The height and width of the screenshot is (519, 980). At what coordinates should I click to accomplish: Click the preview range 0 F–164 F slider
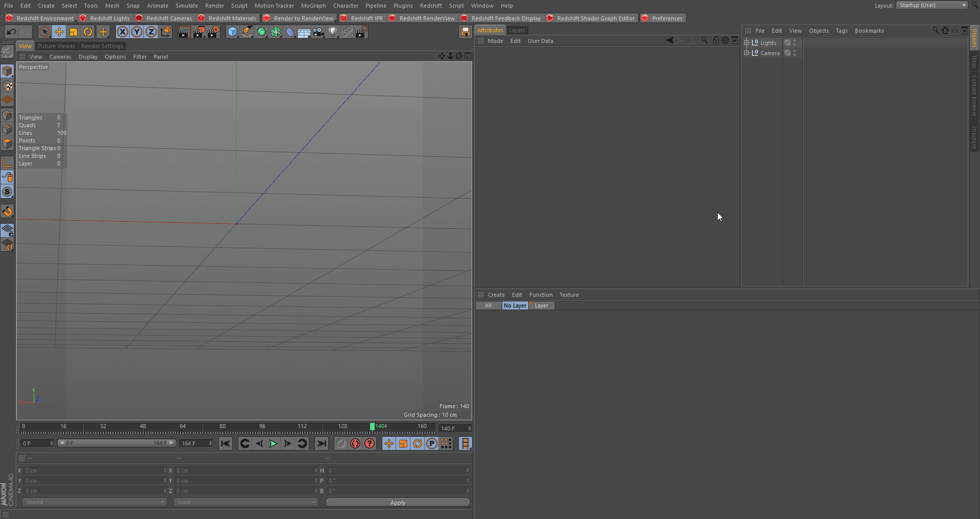[116, 443]
